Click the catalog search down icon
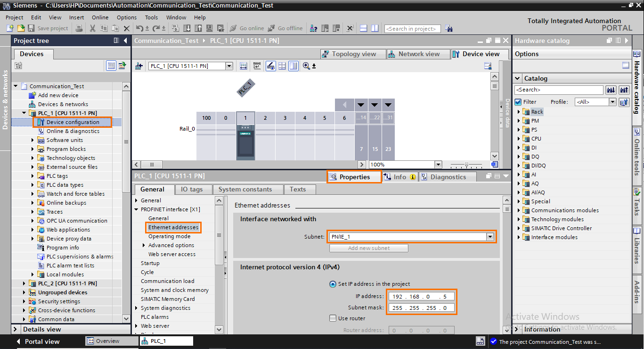The height and width of the screenshot is (349, 644). [611, 90]
